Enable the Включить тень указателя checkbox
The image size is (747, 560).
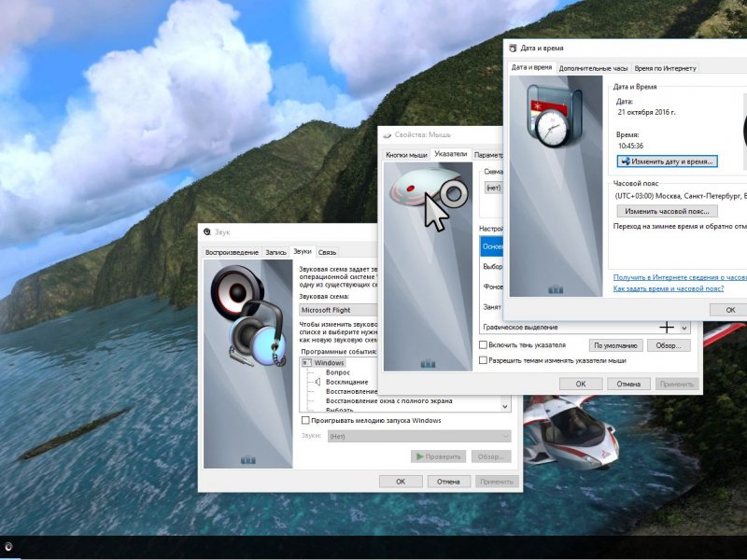pyautogui.click(x=483, y=344)
